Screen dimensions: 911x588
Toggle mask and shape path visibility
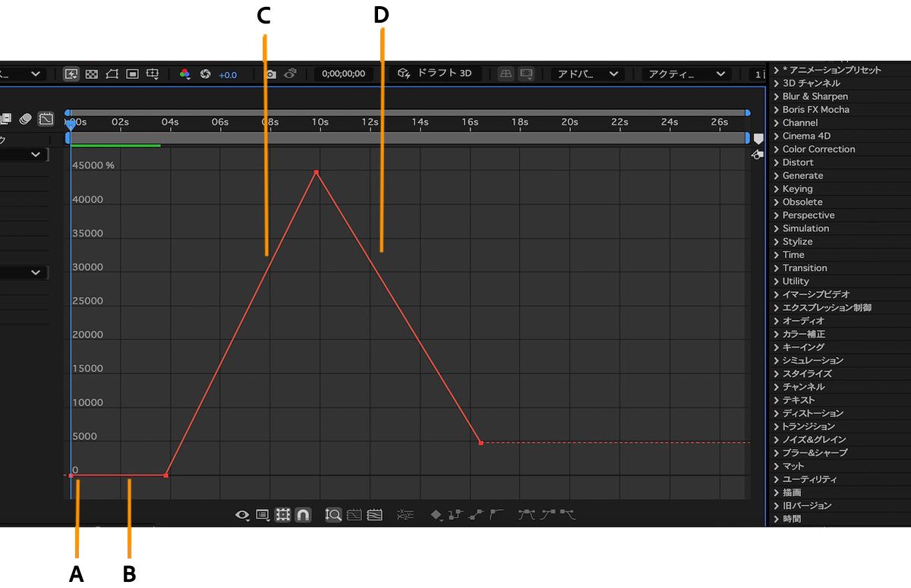112,74
